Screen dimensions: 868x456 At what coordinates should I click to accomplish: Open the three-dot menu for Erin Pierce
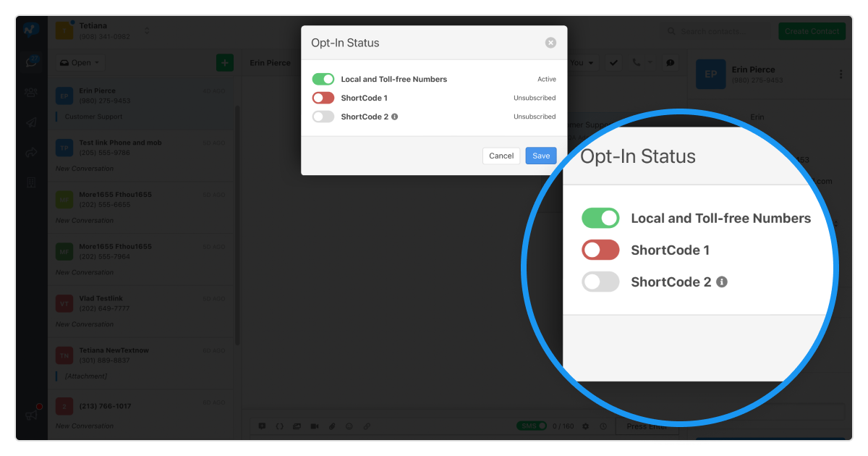(841, 74)
